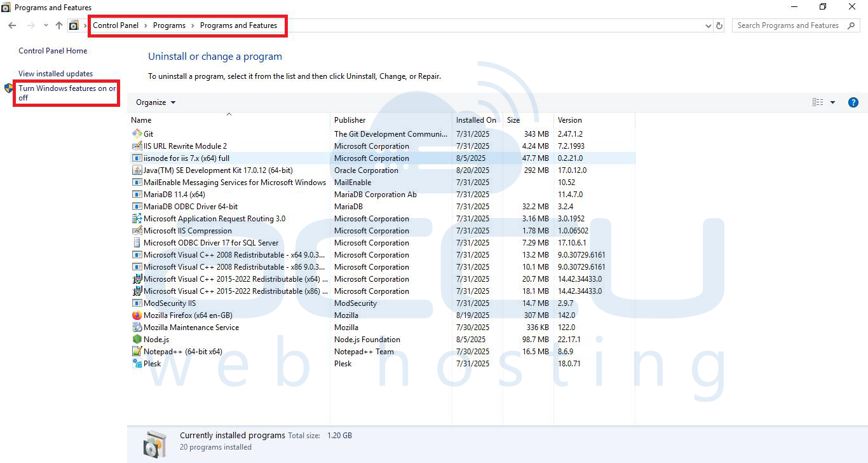Open the Organize dropdown menu

[154, 102]
